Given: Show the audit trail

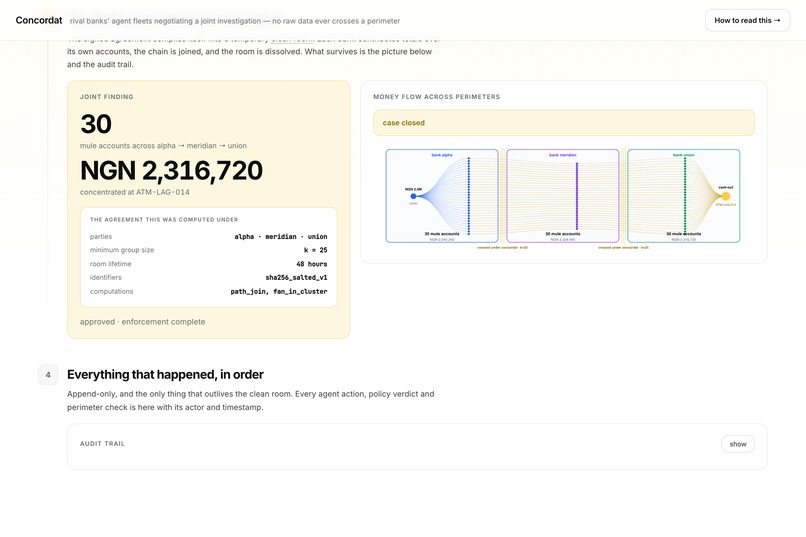Looking at the screenshot, I should point(738,444).
